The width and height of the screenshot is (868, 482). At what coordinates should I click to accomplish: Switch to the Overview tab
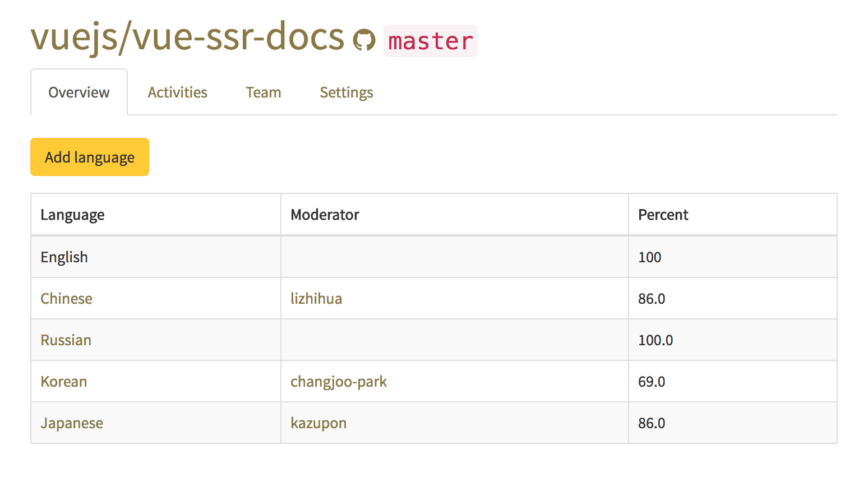point(79,92)
